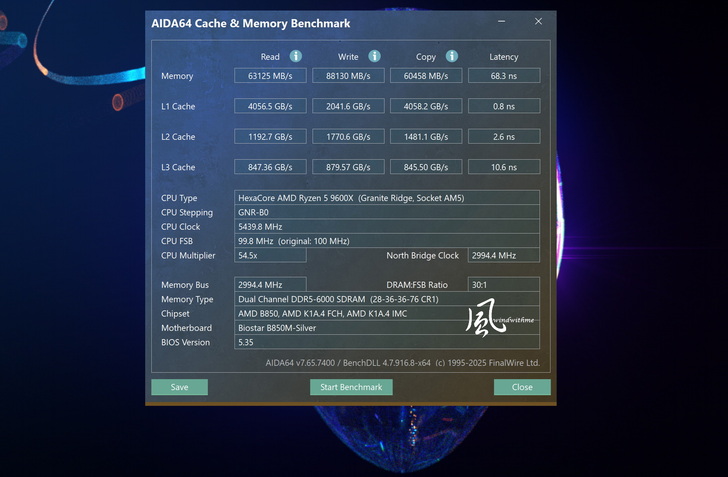Select the Motherboard Biostar B850M-Silver field
This screenshot has height=477, width=728.
click(387, 328)
